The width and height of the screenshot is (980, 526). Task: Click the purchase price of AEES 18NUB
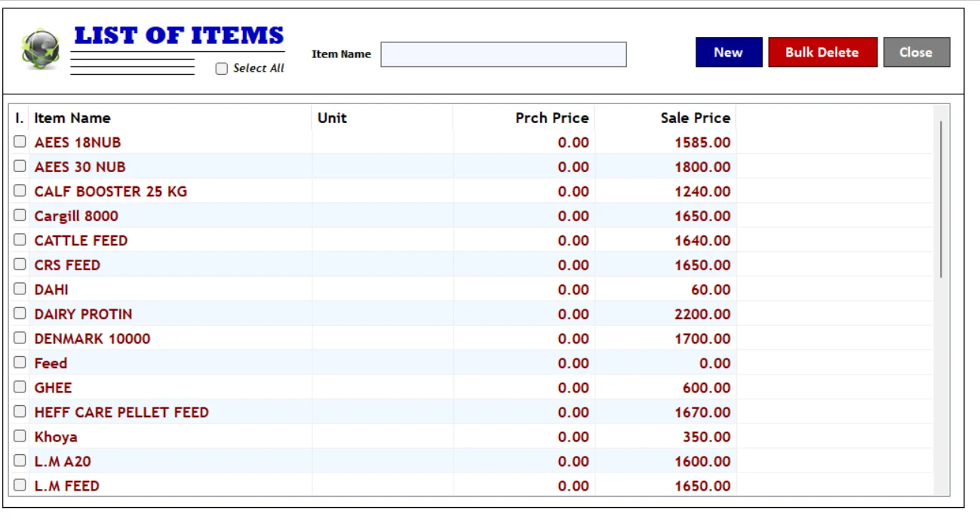(x=573, y=143)
